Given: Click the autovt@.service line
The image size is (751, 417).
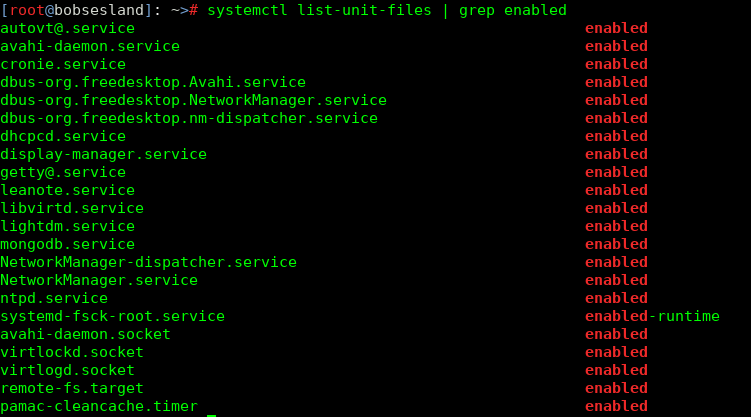Looking at the screenshot, I should pyautogui.click(x=68, y=28).
